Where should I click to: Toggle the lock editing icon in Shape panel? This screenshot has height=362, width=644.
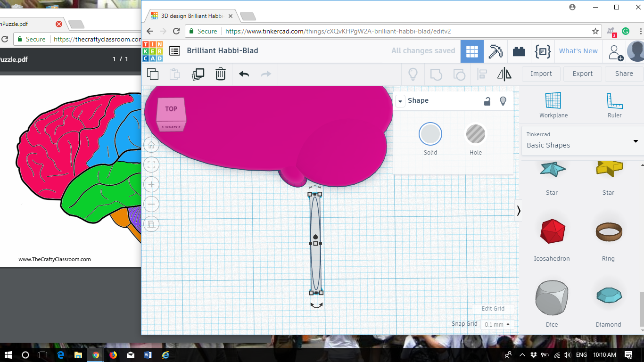point(487,101)
